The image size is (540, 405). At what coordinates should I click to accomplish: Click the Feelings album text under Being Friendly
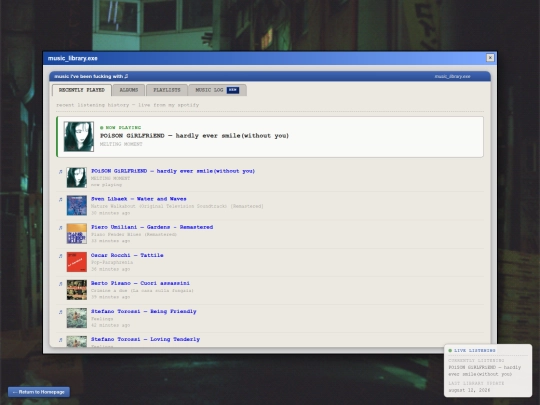[x=102, y=319]
